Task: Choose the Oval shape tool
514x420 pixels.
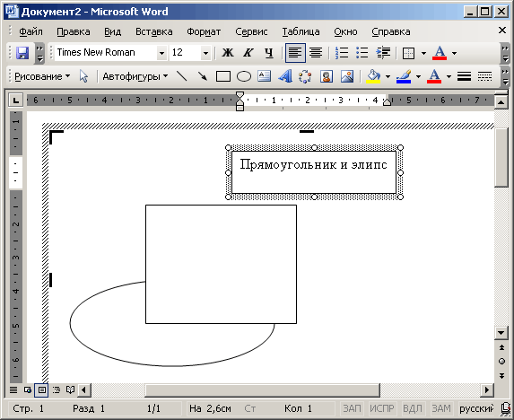Action: [x=244, y=76]
